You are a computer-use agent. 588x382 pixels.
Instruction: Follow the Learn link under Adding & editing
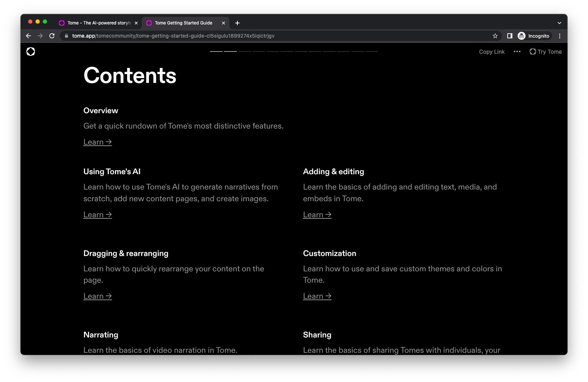click(317, 215)
